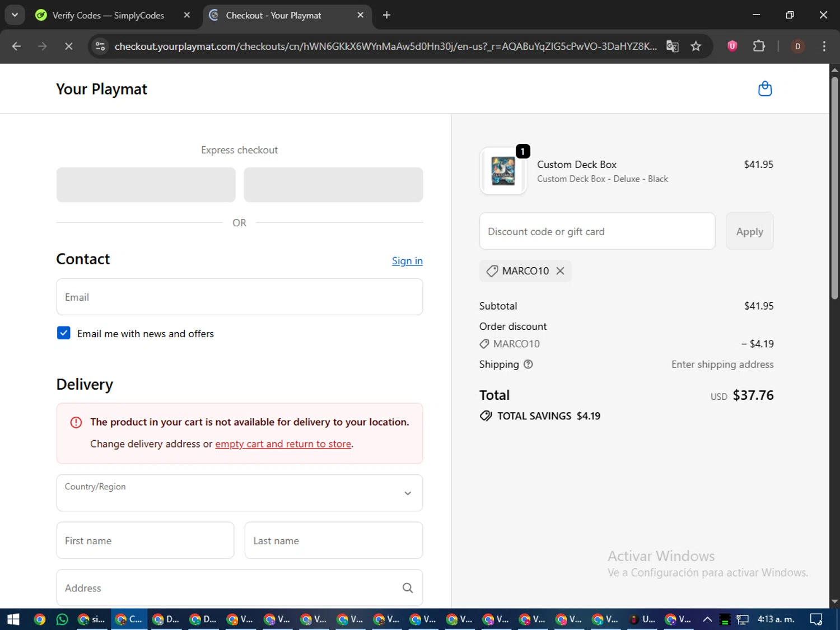Open the Windows notification center

coord(816,619)
